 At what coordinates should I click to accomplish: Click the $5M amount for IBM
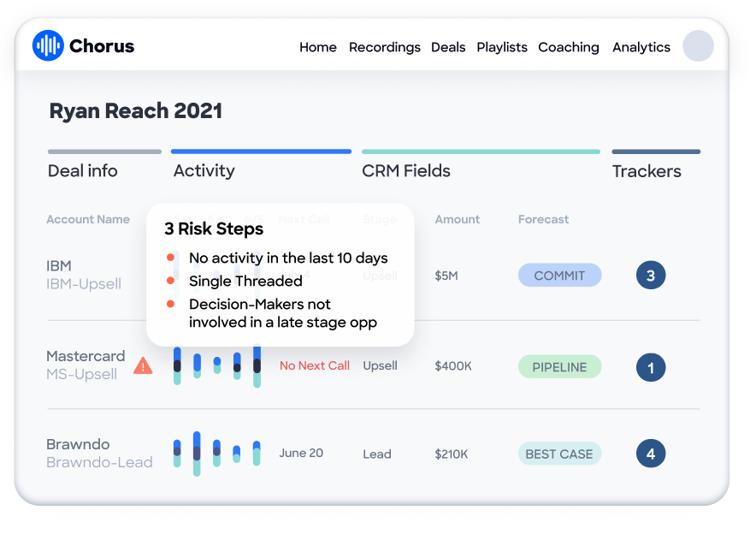click(446, 276)
